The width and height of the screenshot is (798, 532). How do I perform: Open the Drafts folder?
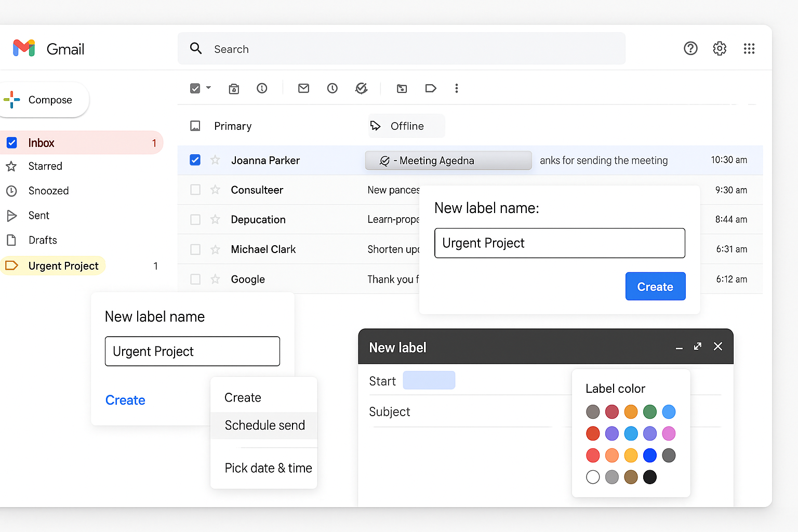pos(43,240)
